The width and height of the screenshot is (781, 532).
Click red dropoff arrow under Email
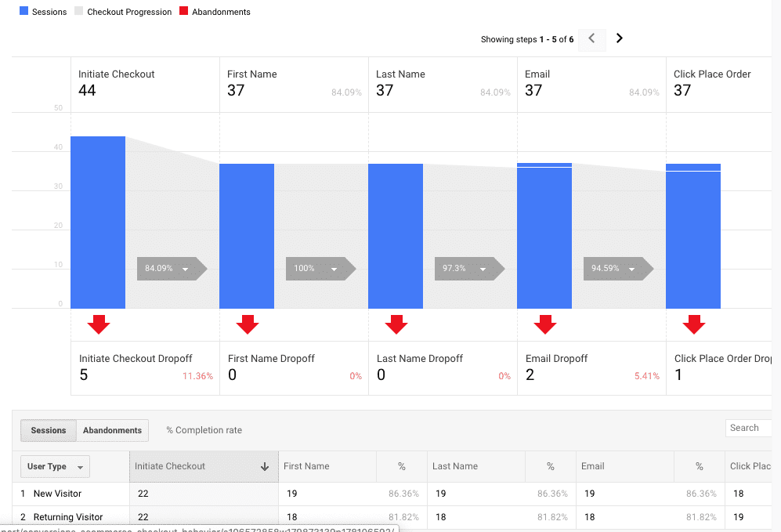tap(545, 324)
